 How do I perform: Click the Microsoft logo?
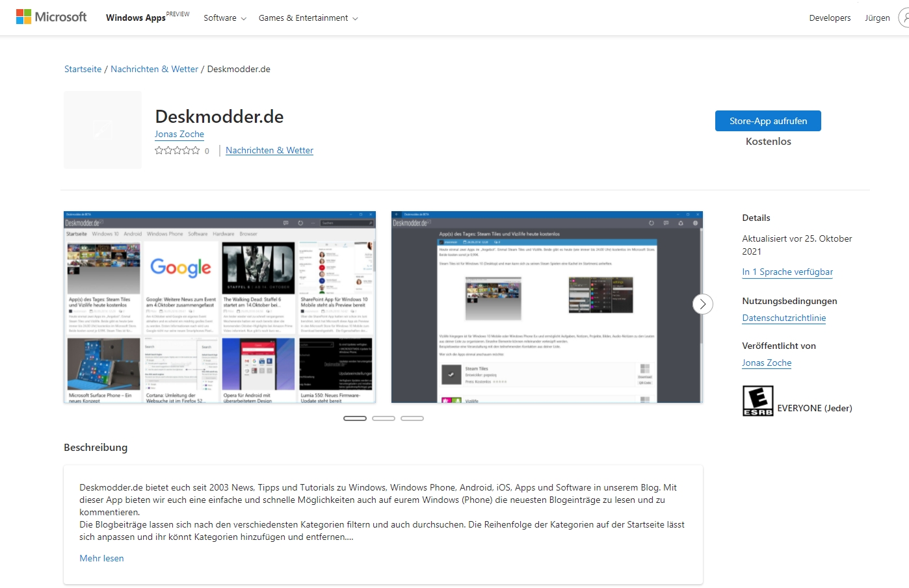tap(51, 17)
